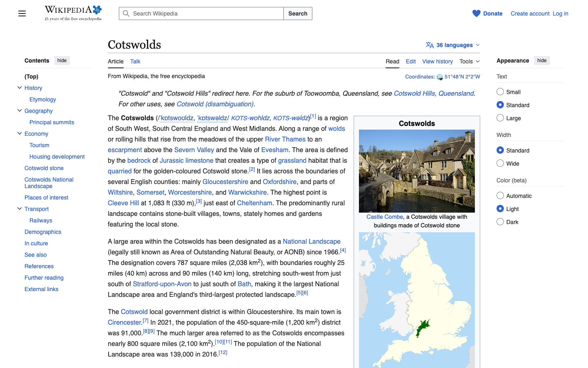Hide the Appearance panel

point(542,61)
